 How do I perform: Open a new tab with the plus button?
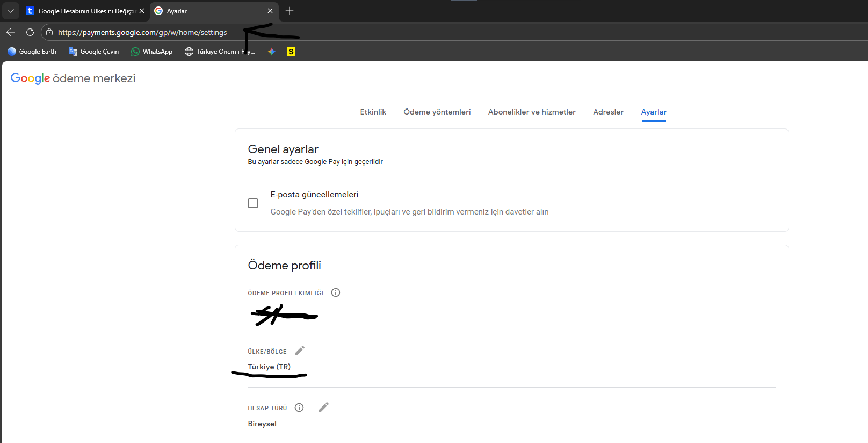[x=290, y=11]
